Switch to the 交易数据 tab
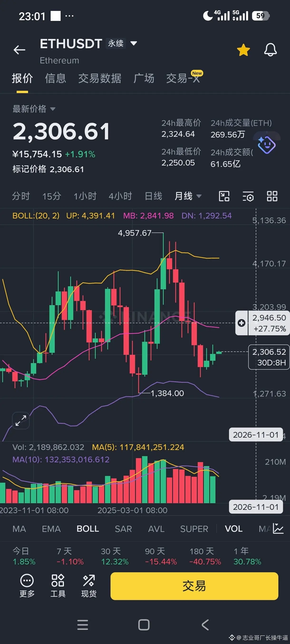Screen dimensions: 290x644 click(x=100, y=78)
